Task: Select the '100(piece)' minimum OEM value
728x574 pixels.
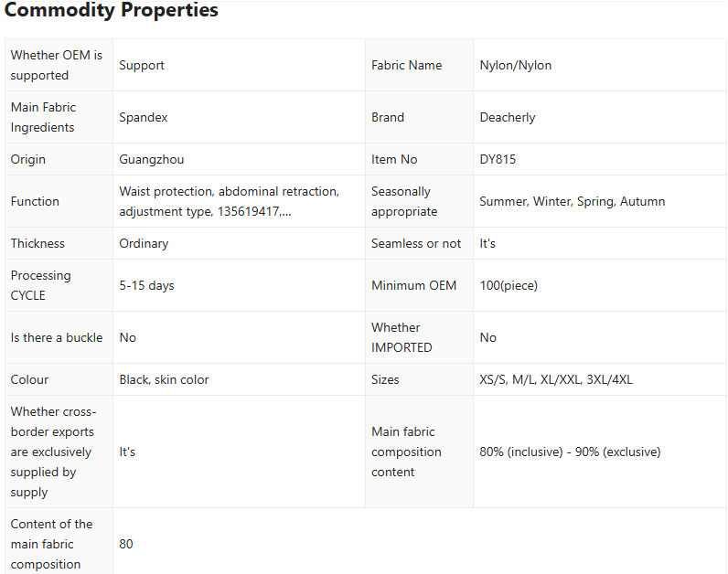Action: pyautogui.click(x=509, y=285)
